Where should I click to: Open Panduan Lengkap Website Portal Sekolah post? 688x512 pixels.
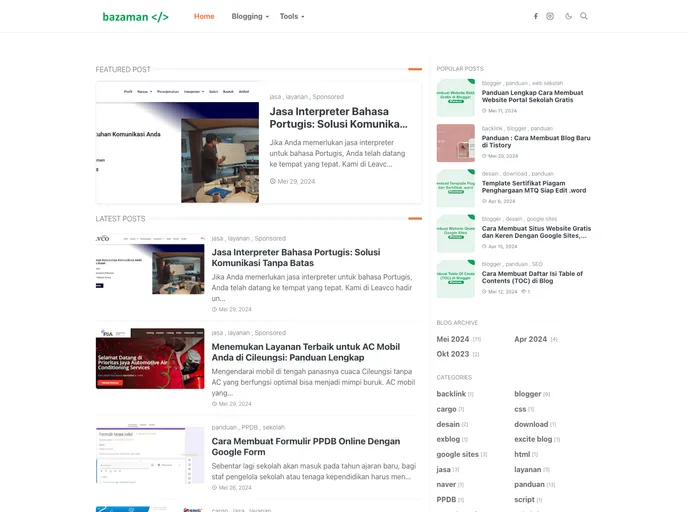point(532,96)
